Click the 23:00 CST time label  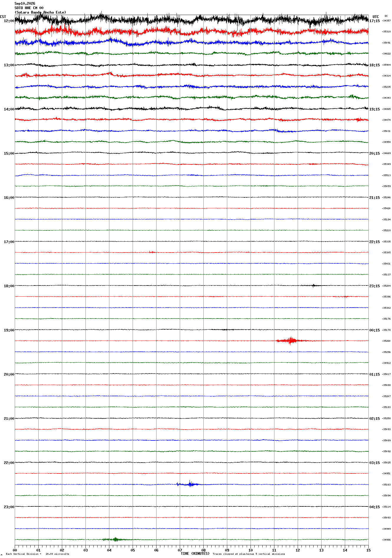tap(9, 507)
